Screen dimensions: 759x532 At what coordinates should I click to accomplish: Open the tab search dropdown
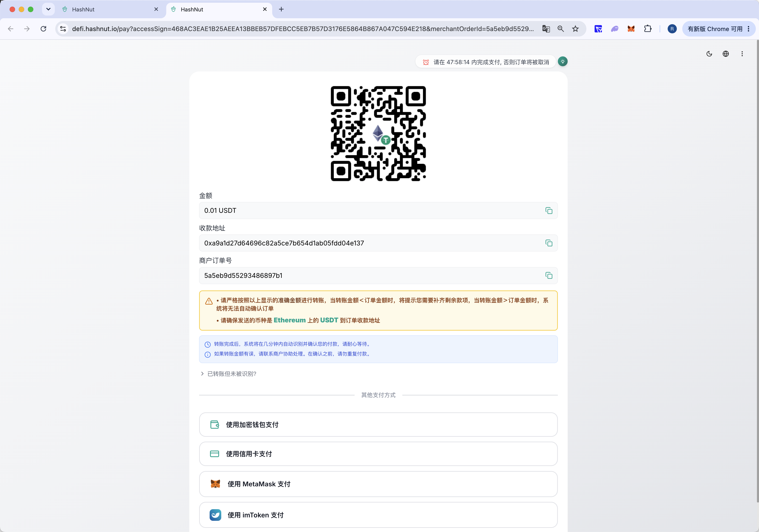pyautogui.click(x=48, y=9)
